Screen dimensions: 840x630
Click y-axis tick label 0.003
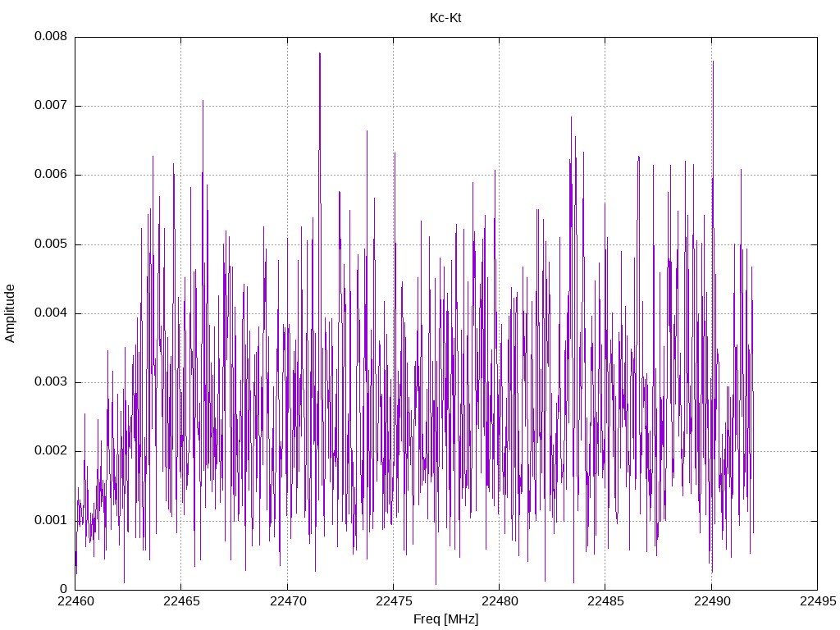[51, 382]
